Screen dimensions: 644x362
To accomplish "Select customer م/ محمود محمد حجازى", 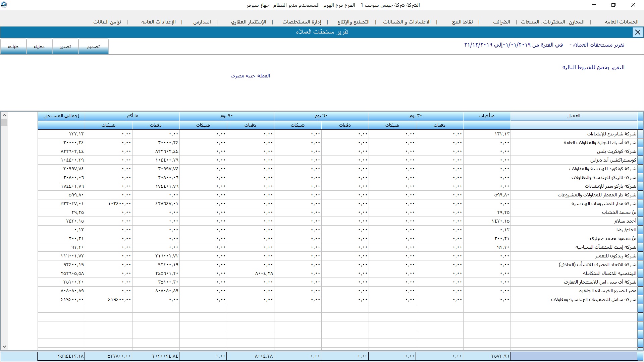I will coord(574,238).
